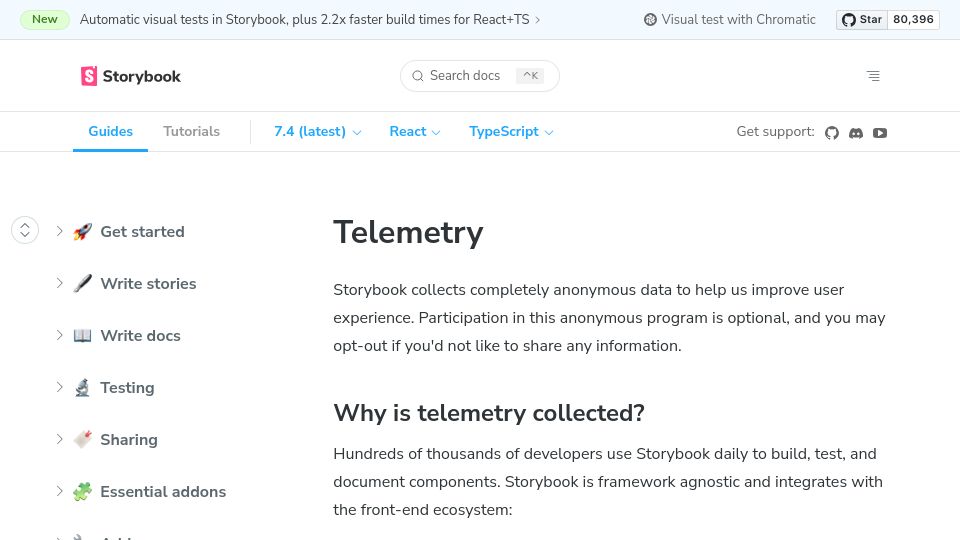Screen dimensions: 960x540
Task: Open the TypeScript language dropdown
Action: 511,132
